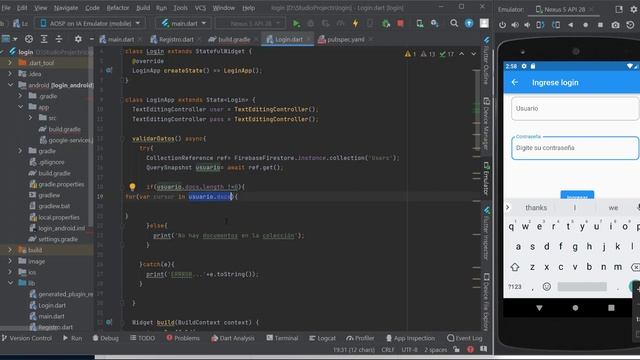The width and height of the screenshot is (640, 360).
Task: Open the Terminal tool window
Action: [x=282, y=338]
